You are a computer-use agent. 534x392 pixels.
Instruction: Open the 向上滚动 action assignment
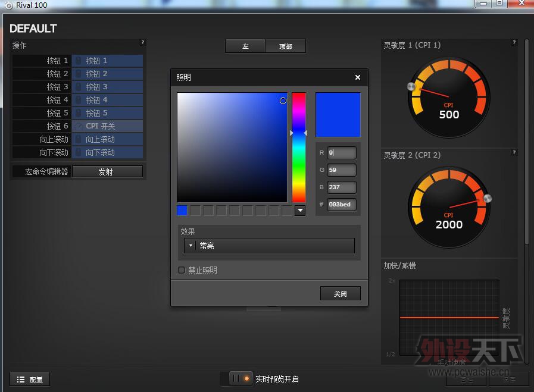tap(107, 139)
